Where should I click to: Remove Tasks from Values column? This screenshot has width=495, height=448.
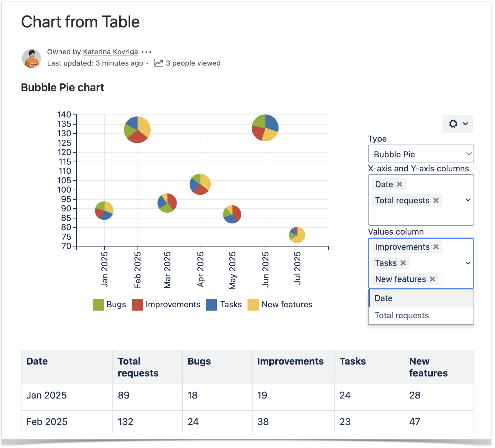coord(403,263)
